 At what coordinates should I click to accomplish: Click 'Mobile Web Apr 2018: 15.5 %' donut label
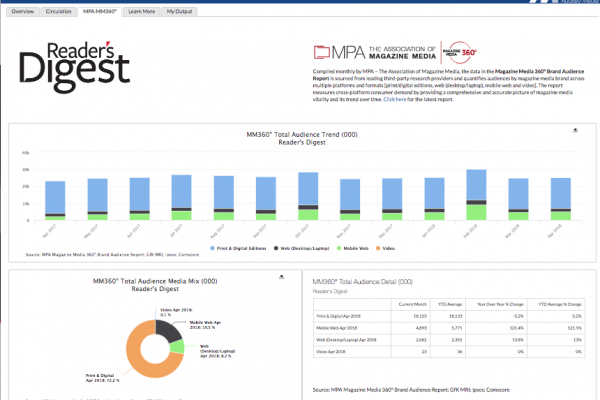205,325
